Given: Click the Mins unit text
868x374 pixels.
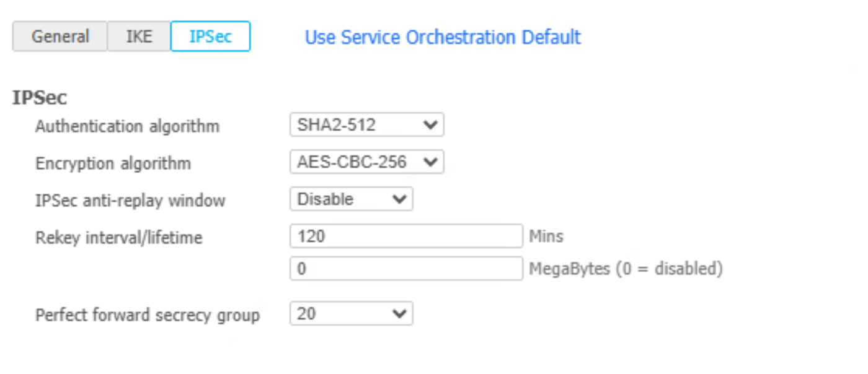Looking at the screenshot, I should pyautogui.click(x=546, y=237).
